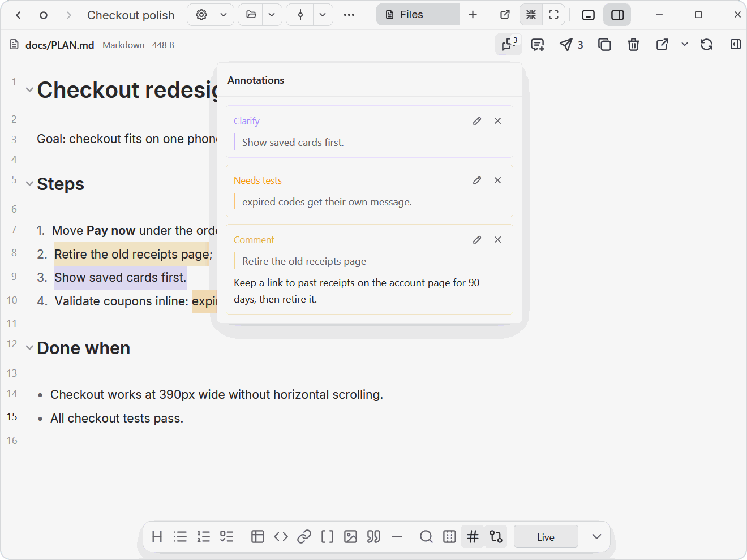The height and width of the screenshot is (560, 747).
Task: Open the settings gear
Action: pos(201,15)
